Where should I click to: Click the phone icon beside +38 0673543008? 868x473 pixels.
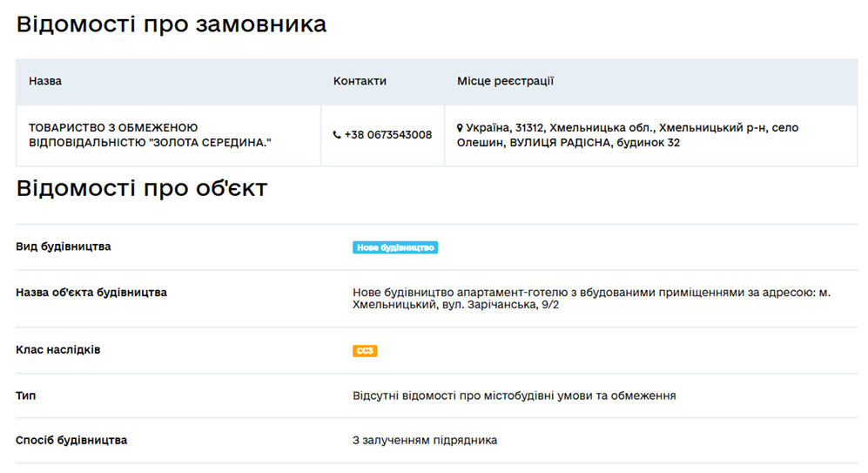click(x=337, y=135)
